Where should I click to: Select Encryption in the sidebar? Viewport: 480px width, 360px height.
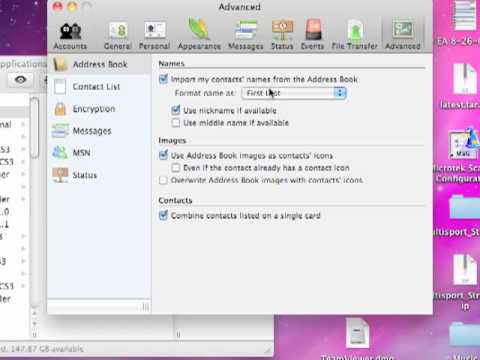tap(99, 109)
